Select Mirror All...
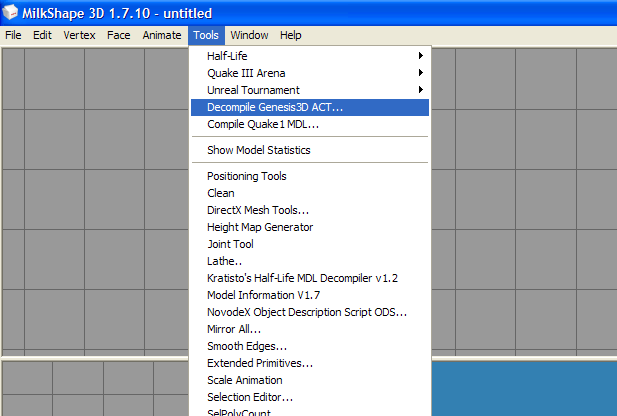This screenshot has height=416, width=617. pyautogui.click(x=310, y=329)
